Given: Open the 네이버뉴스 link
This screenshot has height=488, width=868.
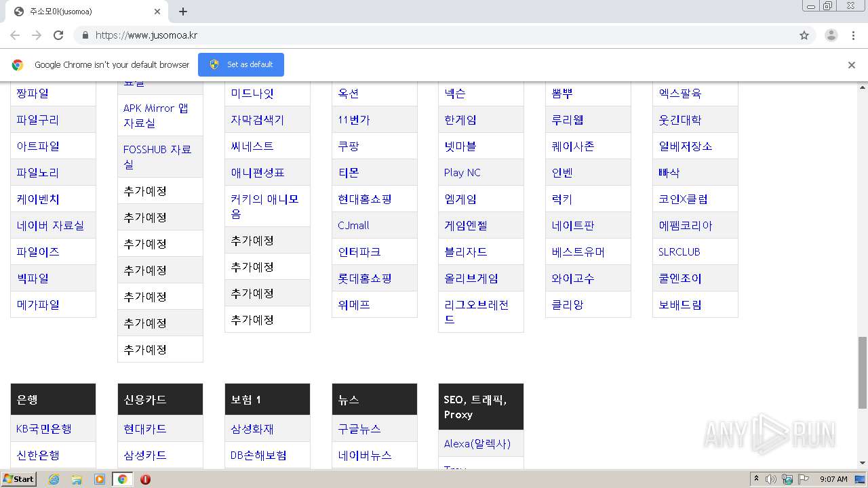Looking at the screenshot, I should click(365, 455).
